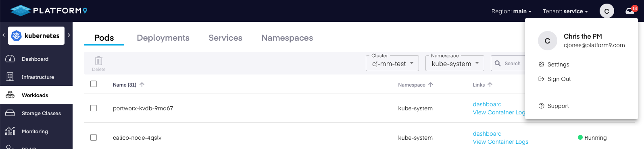Open notifications icon with badge 14
644x149 pixels.
tap(630, 10)
